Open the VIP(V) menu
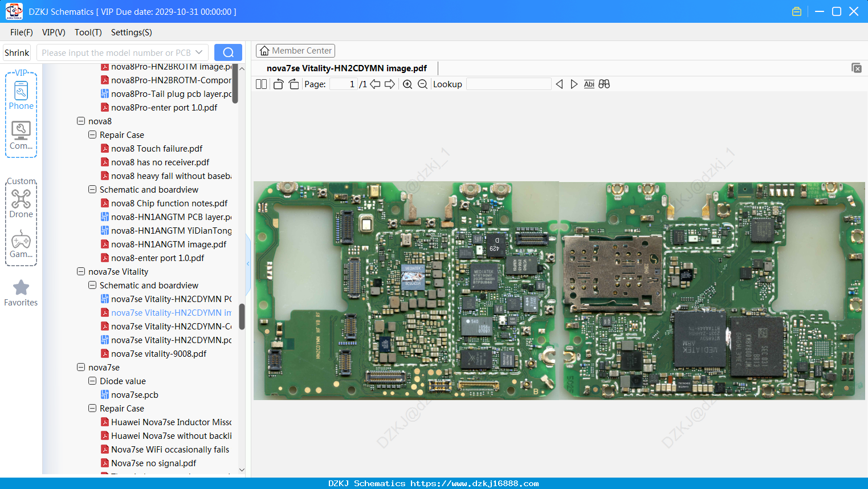 point(54,32)
